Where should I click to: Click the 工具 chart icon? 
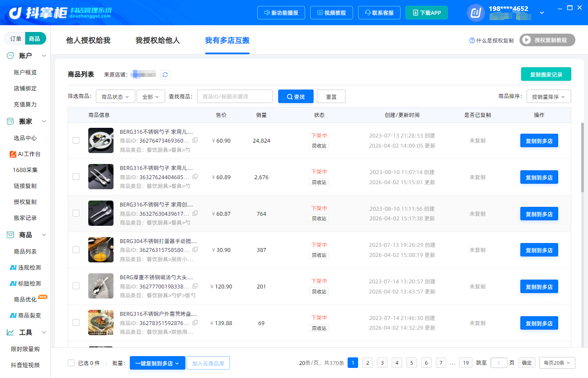[11, 332]
